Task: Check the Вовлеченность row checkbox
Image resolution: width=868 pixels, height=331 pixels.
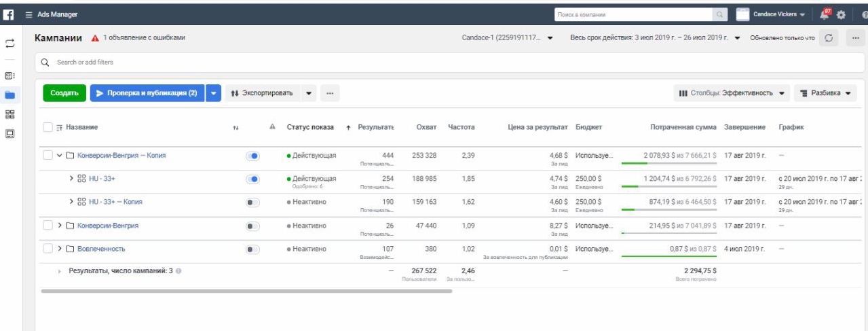Action: [x=48, y=249]
